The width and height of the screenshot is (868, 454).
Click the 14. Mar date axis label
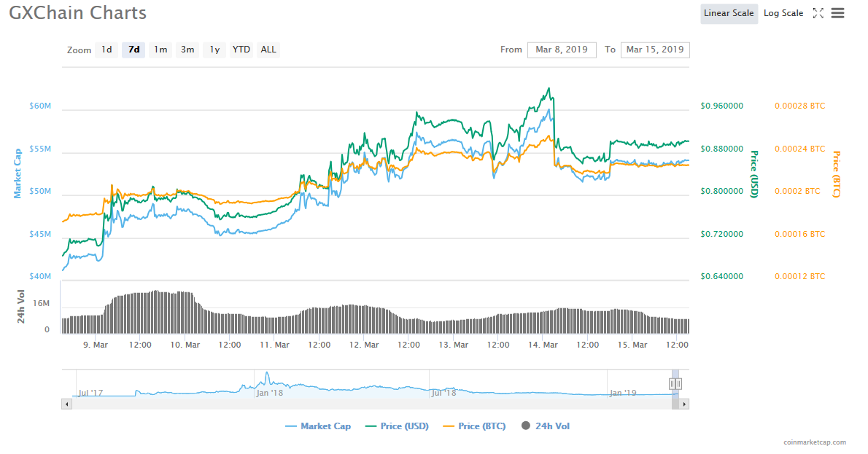(543, 345)
